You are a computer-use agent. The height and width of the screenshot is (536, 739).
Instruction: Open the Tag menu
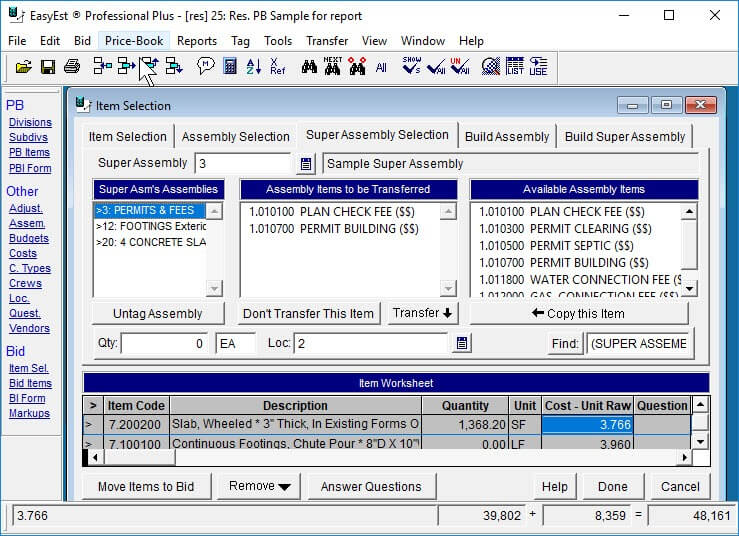click(240, 41)
